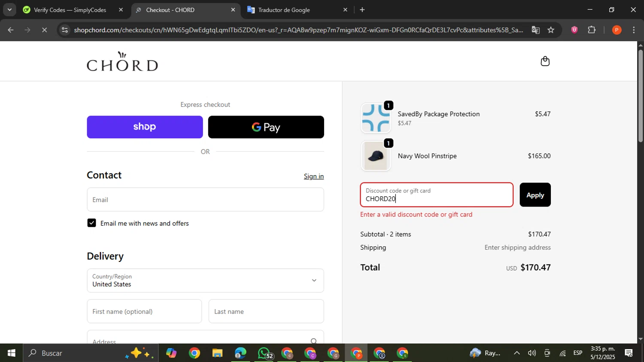Open weather widget on taskbar

486,353
